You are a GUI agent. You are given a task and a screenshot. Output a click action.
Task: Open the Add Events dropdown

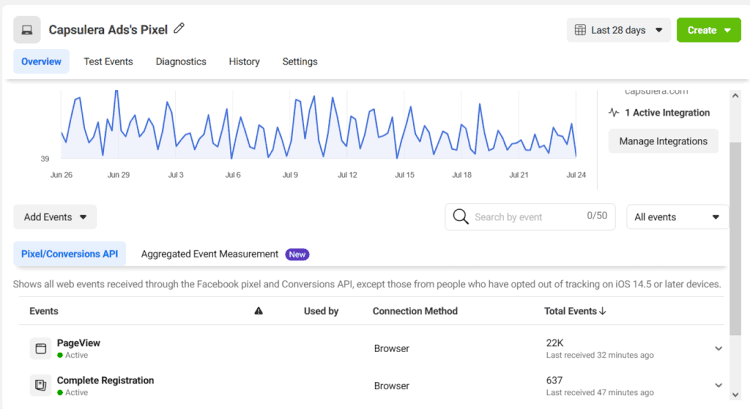coord(55,217)
